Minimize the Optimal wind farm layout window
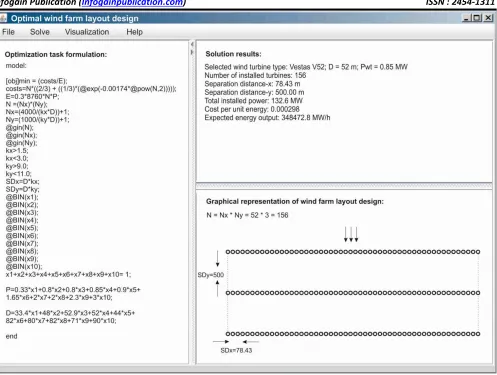This screenshot has height=375, width=497. click(466, 18)
